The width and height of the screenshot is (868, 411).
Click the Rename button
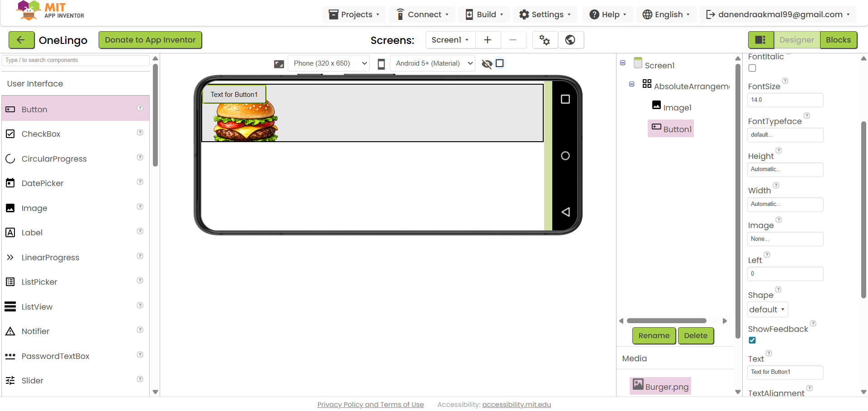tap(654, 336)
